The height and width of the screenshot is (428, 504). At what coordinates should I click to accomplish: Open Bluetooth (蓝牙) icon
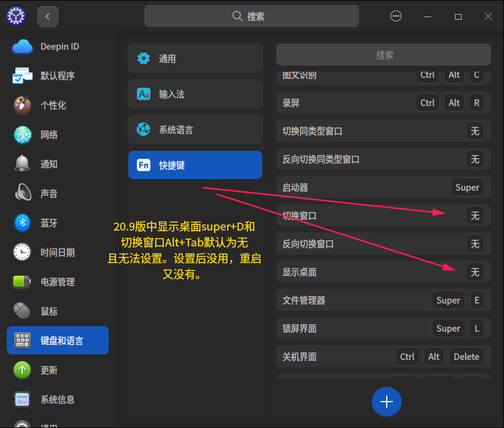tap(23, 223)
